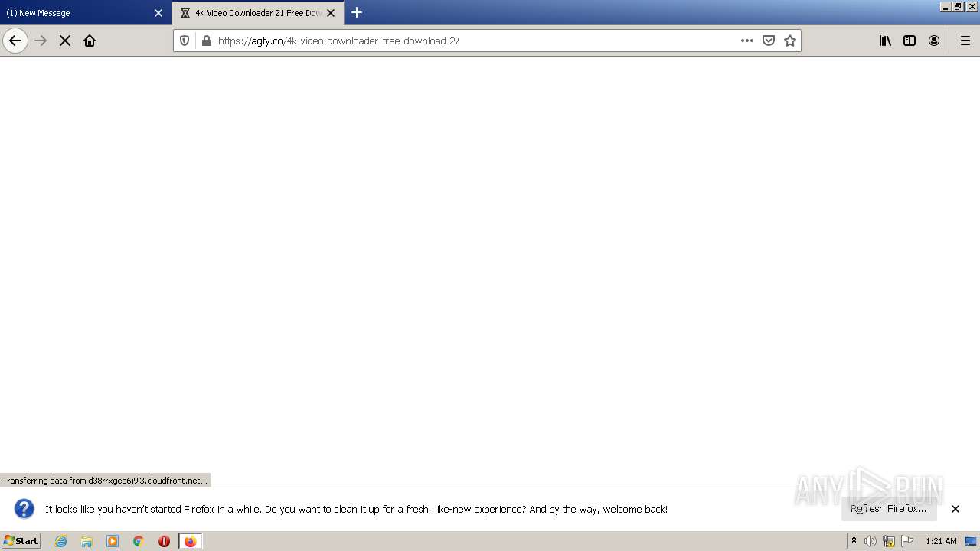980x551 pixels.
Task: Open Firefox account menu
Action: pyautogui.click(x=934, y=41)
